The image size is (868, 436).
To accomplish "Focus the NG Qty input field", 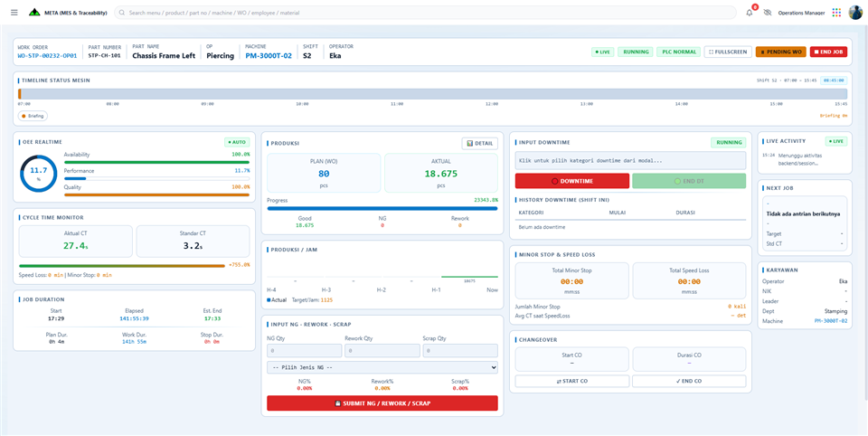I will click(x=304, y=351).
